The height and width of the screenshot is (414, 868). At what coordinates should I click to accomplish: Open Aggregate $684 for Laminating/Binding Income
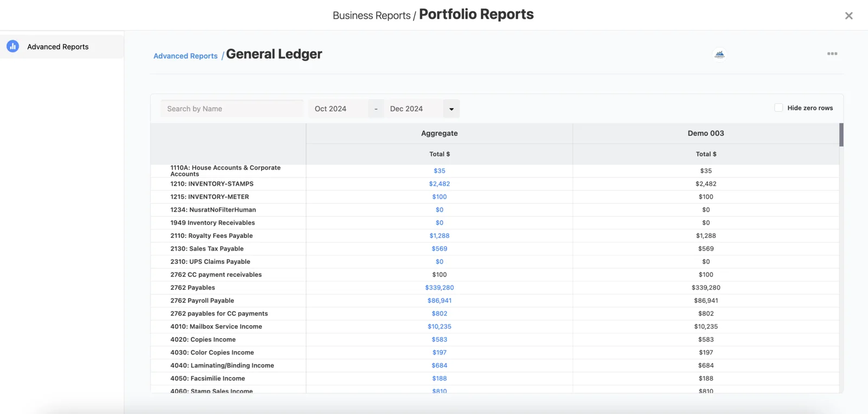pyautogui.click(x=439, y=366)
